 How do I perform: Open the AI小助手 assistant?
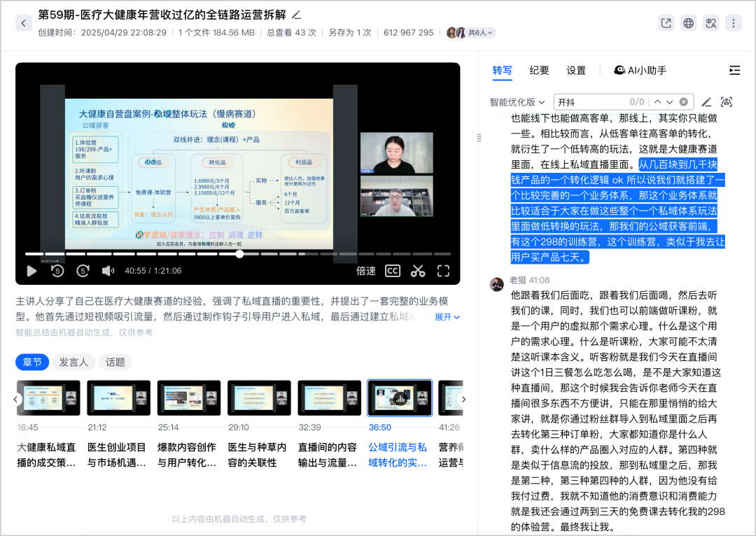pyautogui.click(x=640, y=71)
